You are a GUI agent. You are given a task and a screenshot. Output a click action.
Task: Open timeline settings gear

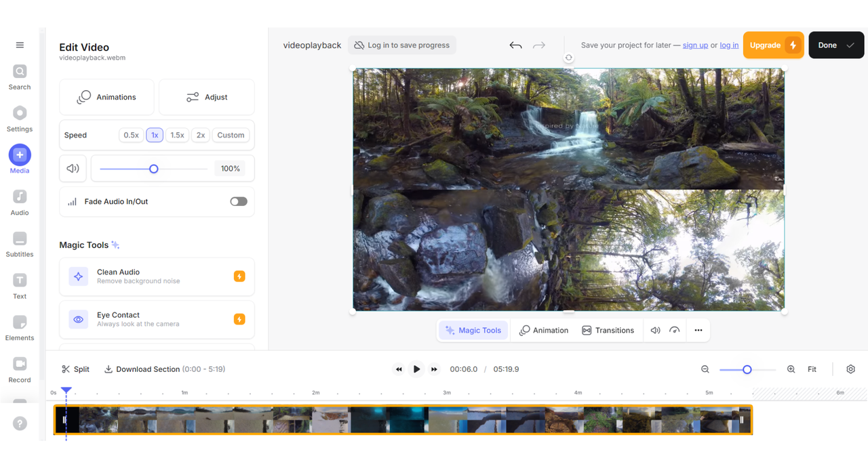coord(850,369)
